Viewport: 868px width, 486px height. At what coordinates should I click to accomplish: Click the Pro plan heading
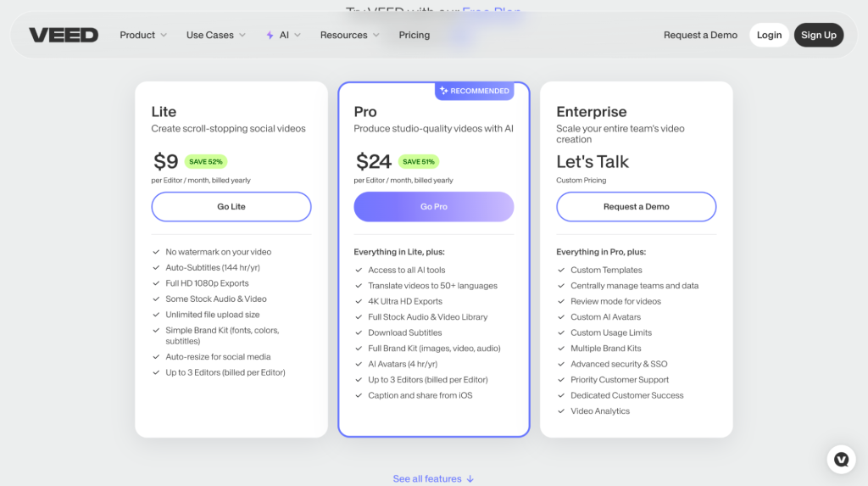365,112
